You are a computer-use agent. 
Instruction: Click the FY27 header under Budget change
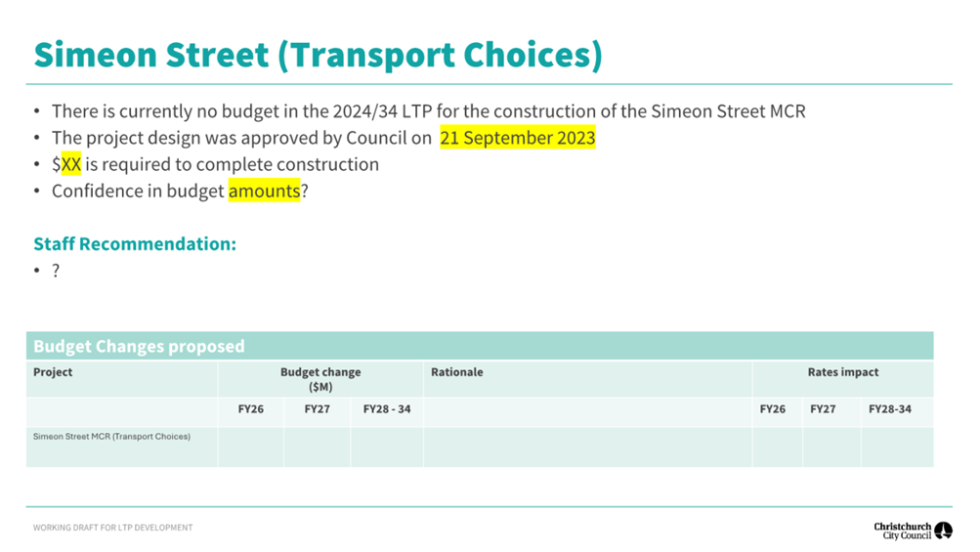click(x=317, y=409)
